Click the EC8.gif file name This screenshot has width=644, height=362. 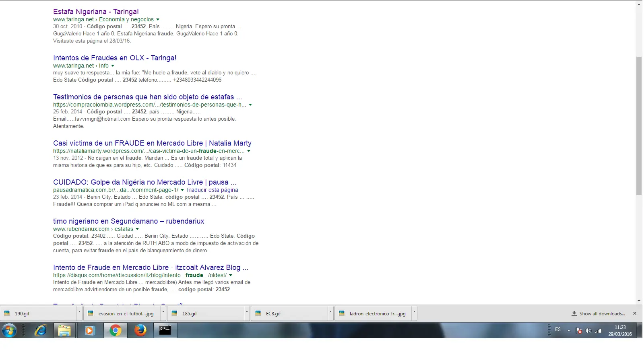pos(273,314)
